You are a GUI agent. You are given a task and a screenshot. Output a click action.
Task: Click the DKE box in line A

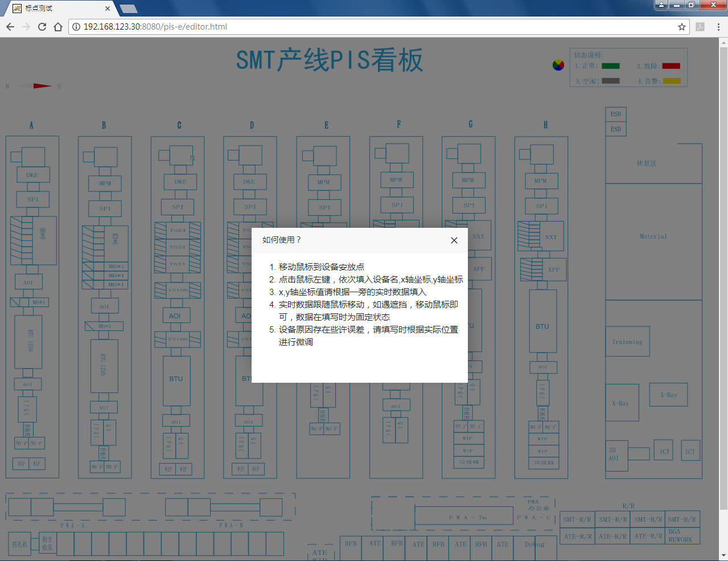click(32, 175)
